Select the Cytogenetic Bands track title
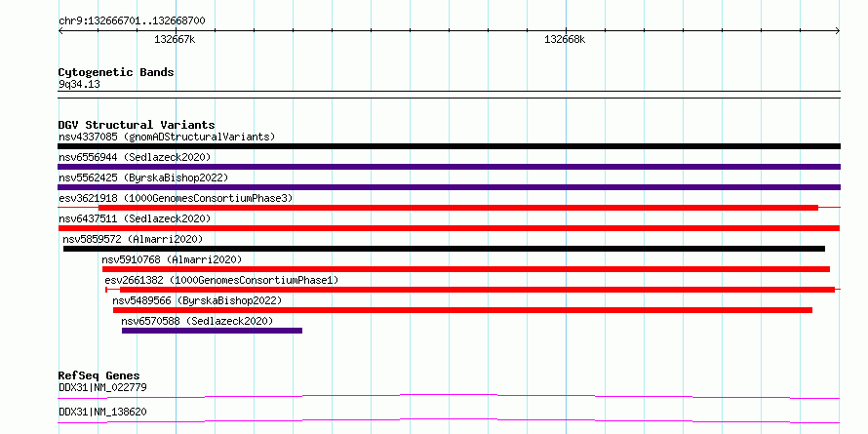Viewport: 868px width, 434px height. click(x=116, y=72)
